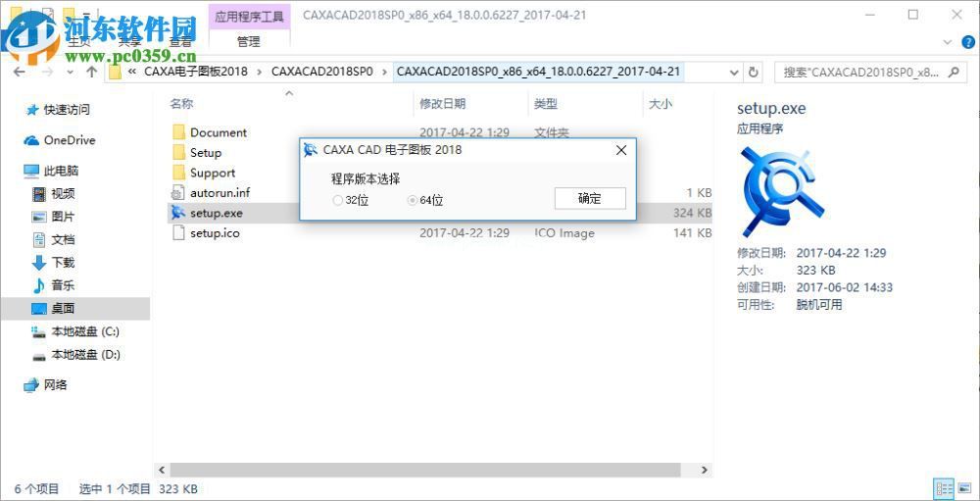The image size is (980, 501).
Task: Refresh the current folder
Action: (x=753, y=72)
